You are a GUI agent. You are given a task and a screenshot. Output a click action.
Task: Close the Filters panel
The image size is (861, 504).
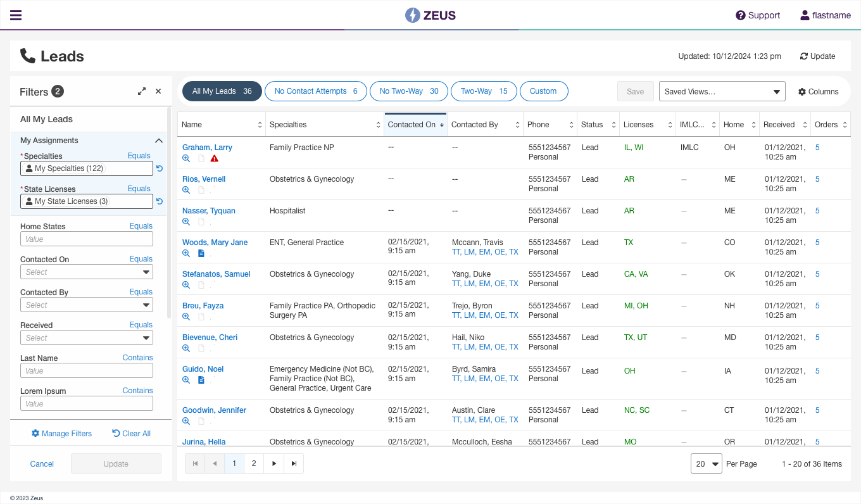158,91
